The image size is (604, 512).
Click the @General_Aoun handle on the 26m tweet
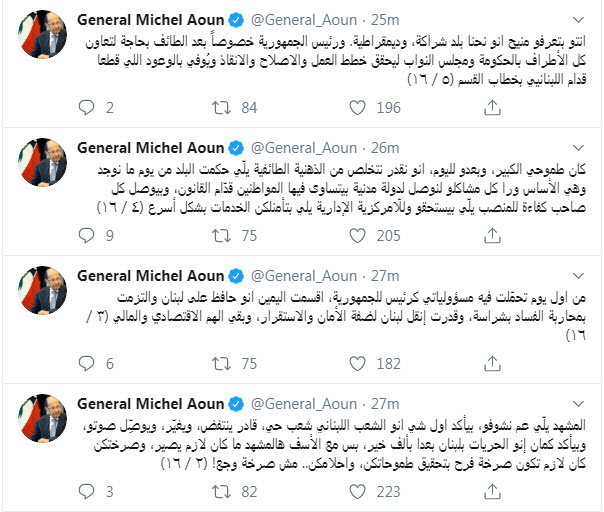(x=306, y=148)
